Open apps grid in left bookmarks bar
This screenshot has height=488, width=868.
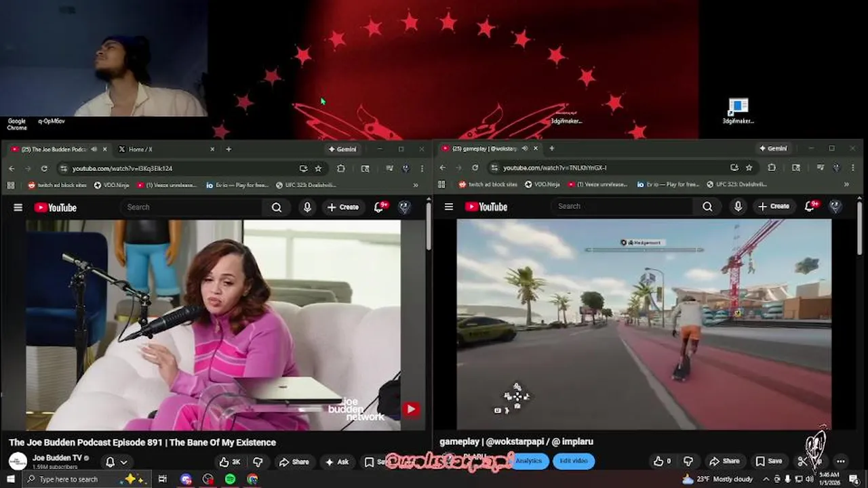tap(11, 184)
